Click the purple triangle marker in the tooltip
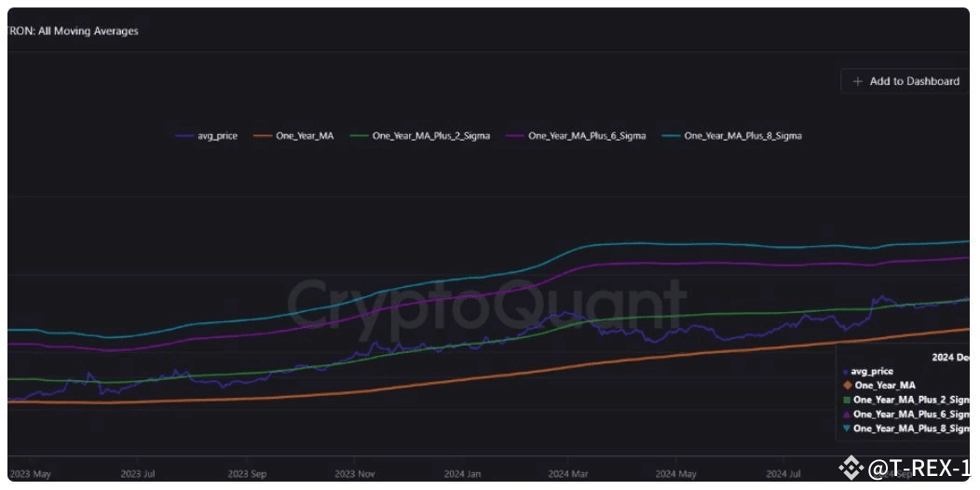This screenshot has height=490, width=980. (847, 414)
